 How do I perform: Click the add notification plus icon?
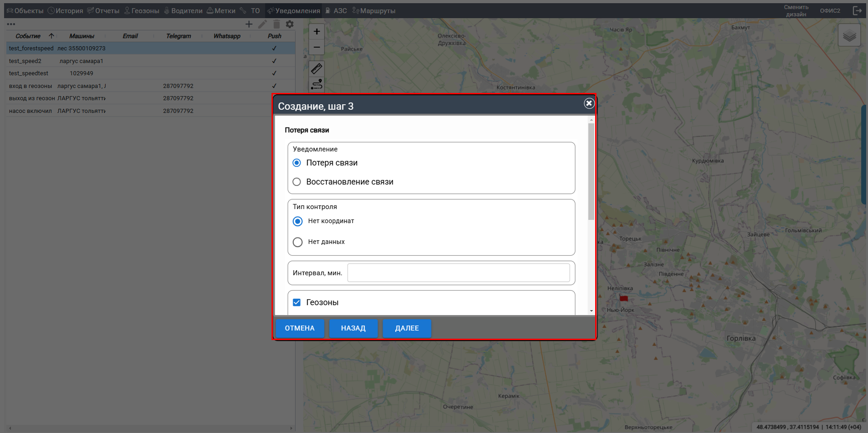coord(249,24)
